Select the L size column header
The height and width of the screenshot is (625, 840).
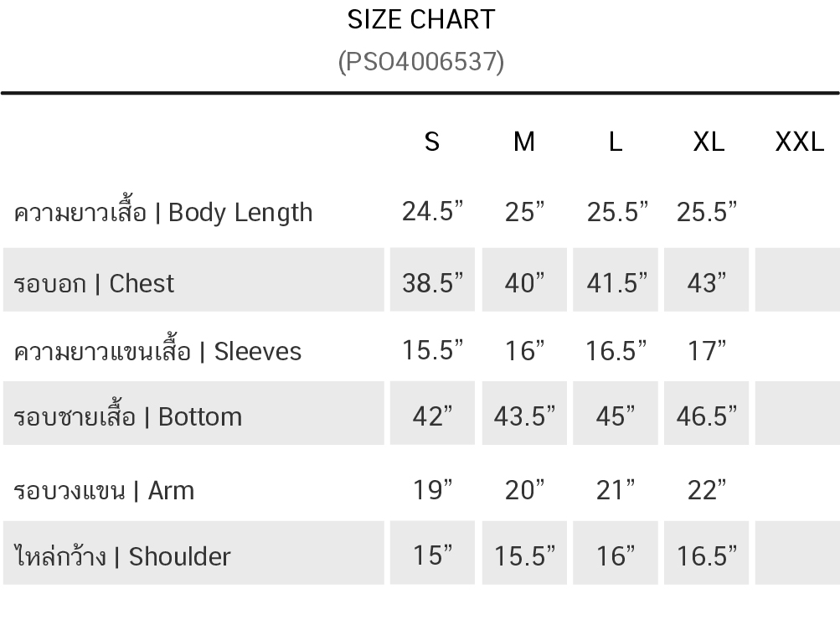point(616,142)
